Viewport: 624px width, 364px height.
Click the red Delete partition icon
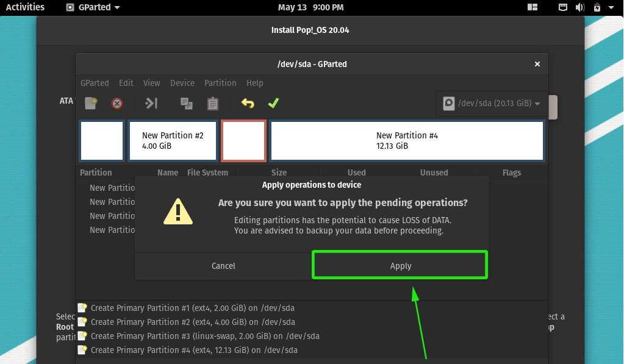(117, 104)
